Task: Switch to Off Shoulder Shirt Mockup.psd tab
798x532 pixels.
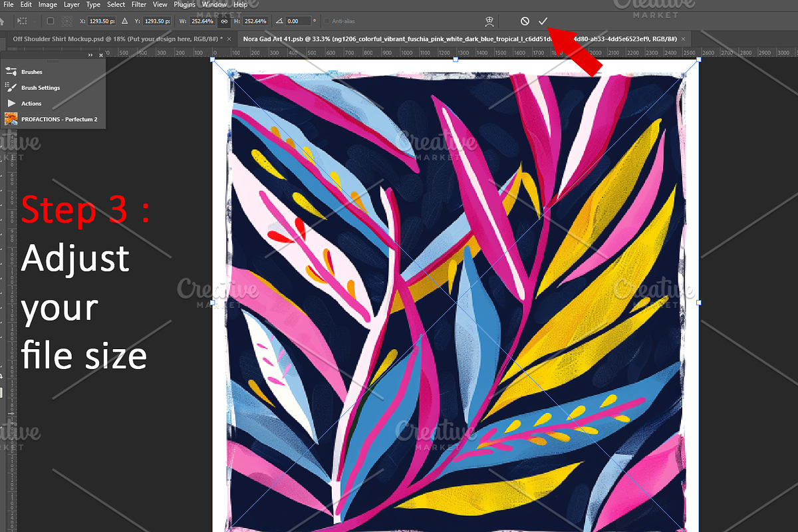Action: [x=117, y=39]
